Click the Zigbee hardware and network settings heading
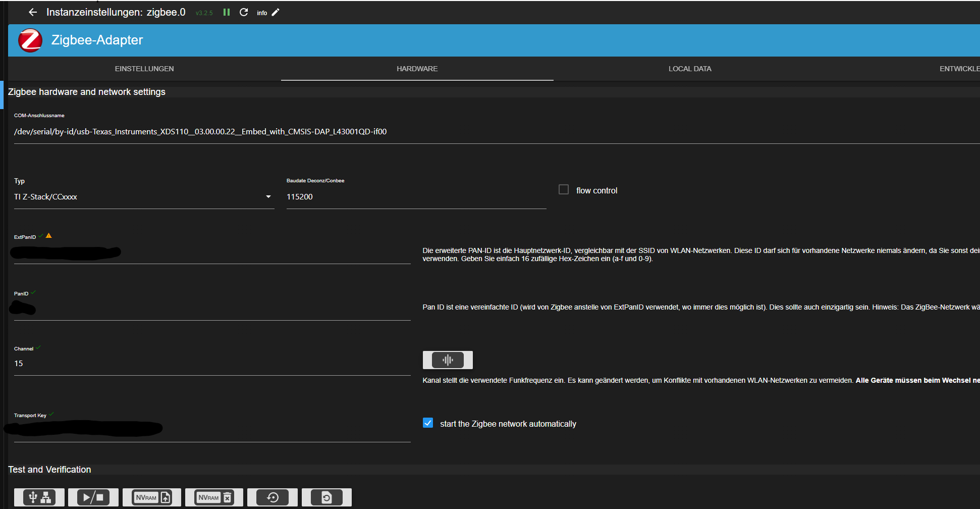This screenshot has width=980, height=509. click(x=87, y=92)
